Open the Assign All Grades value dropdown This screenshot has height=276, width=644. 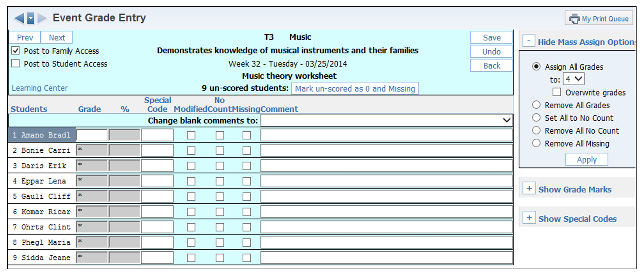[574, 79]
